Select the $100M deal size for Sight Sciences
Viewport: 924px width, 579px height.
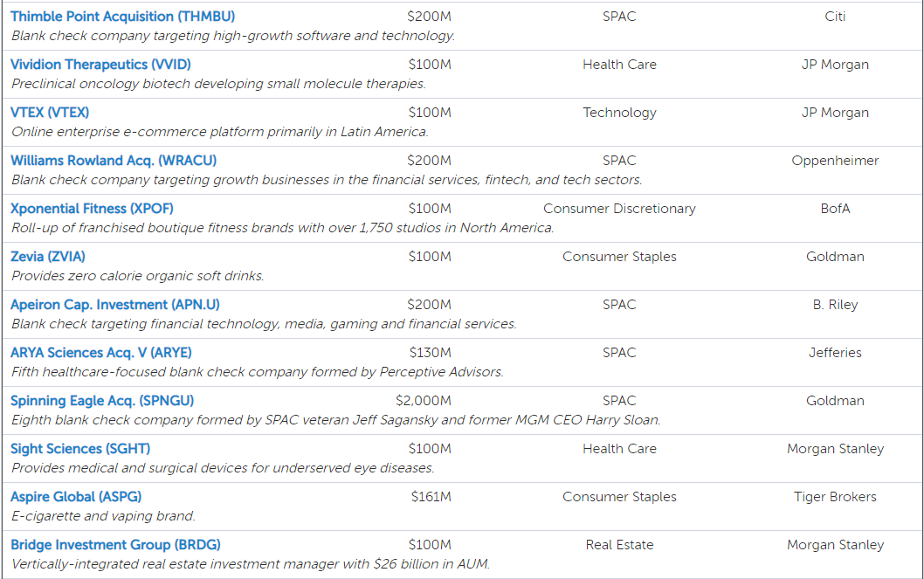(x=430, y=448)
